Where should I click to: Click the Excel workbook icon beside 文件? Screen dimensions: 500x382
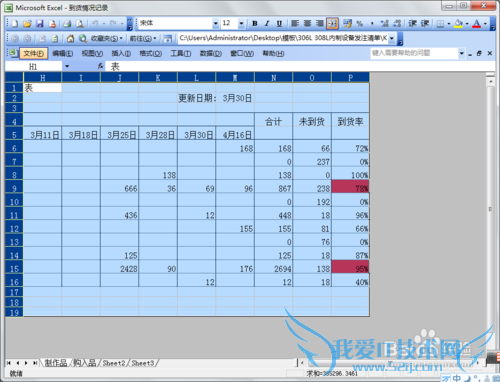coord(13,53)
